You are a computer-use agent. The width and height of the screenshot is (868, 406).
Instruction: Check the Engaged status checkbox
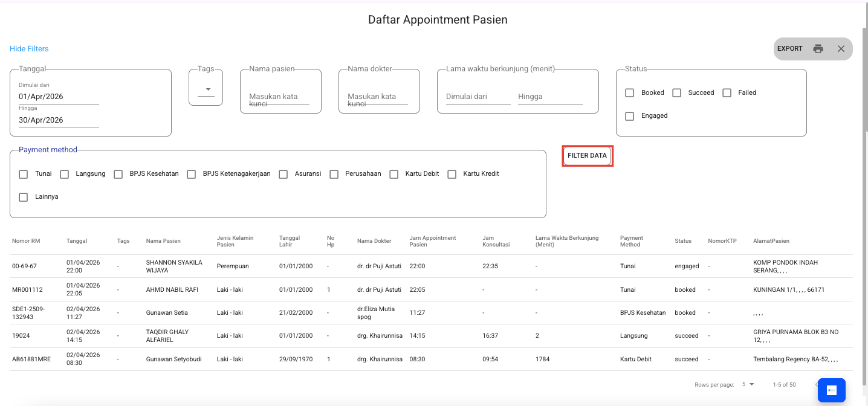(630, 116)
